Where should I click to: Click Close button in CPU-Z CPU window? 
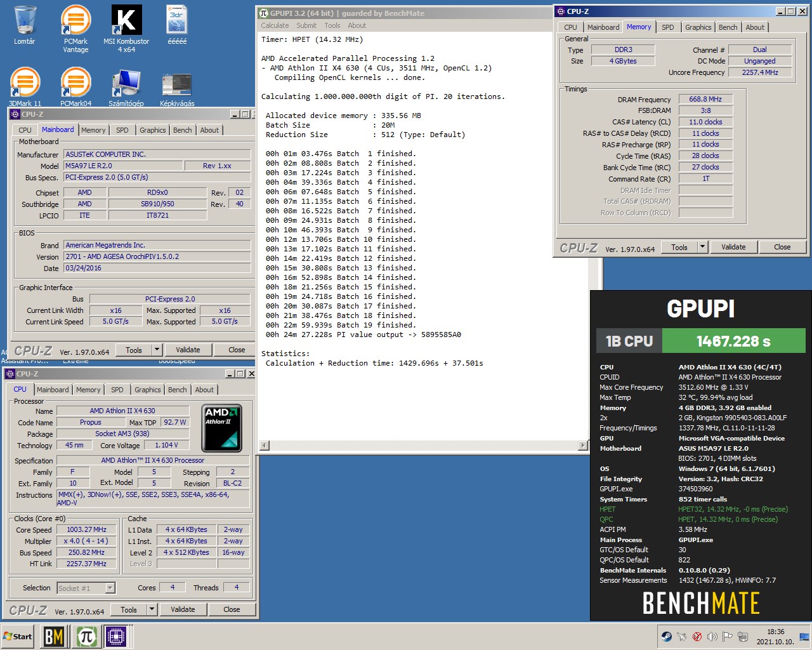pos(232,609)
